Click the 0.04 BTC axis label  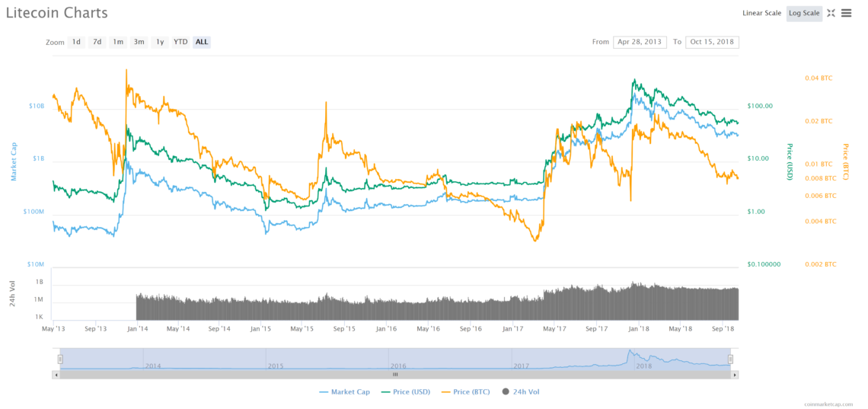[x=819, y=78]
